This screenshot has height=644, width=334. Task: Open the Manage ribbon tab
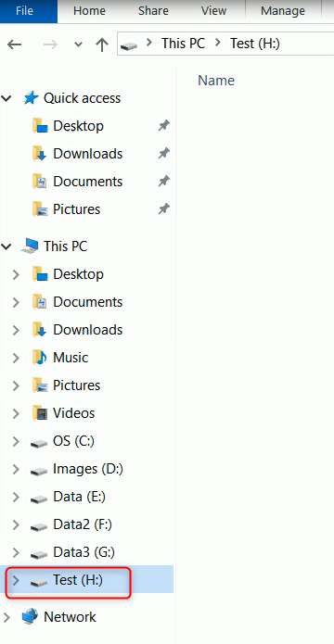point(283,11)
